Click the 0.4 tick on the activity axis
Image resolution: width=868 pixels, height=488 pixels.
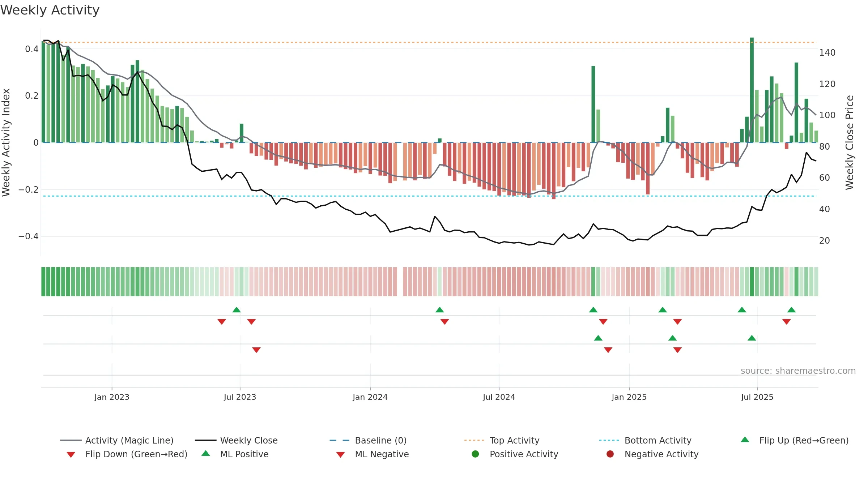point(32,49)
